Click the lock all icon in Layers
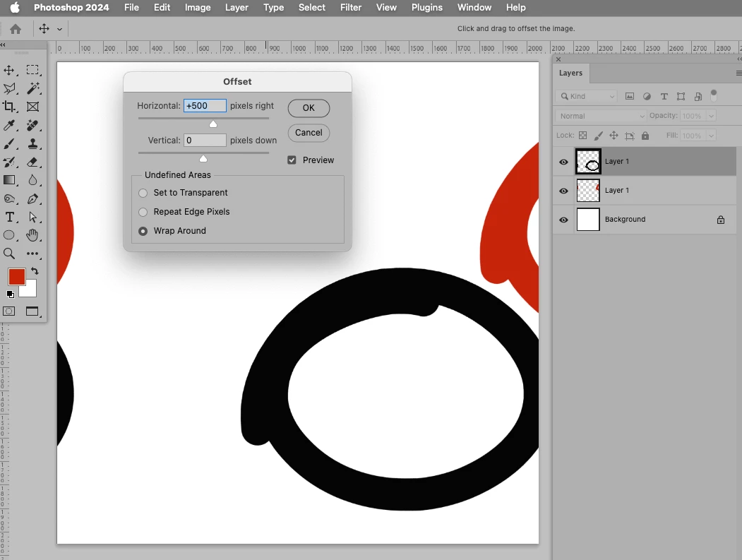 point(645,136)
